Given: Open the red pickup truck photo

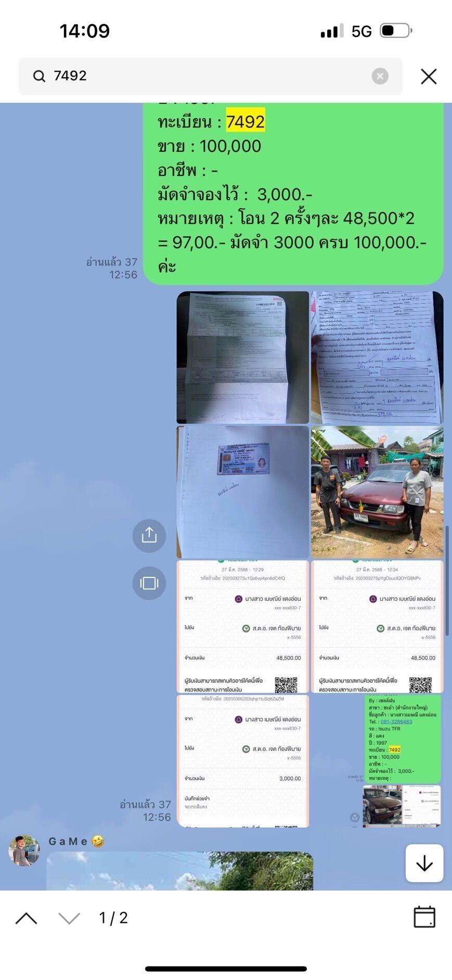Looking at the screenshot, I should click(x=377, y=492).
